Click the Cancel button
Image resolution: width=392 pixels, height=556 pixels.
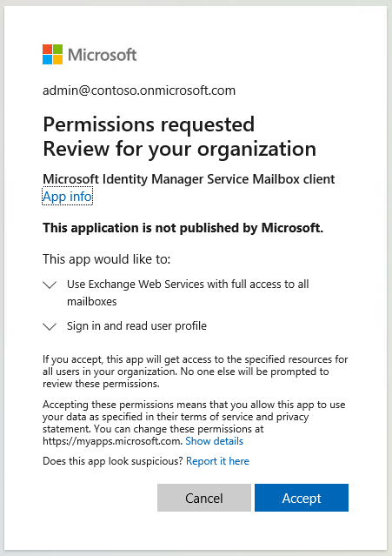204,498
